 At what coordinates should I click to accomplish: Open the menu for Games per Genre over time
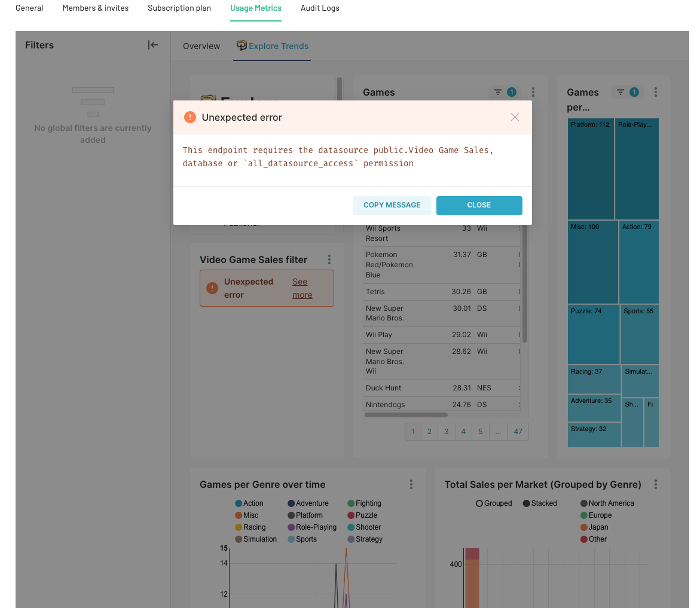(x=411, y=484)
